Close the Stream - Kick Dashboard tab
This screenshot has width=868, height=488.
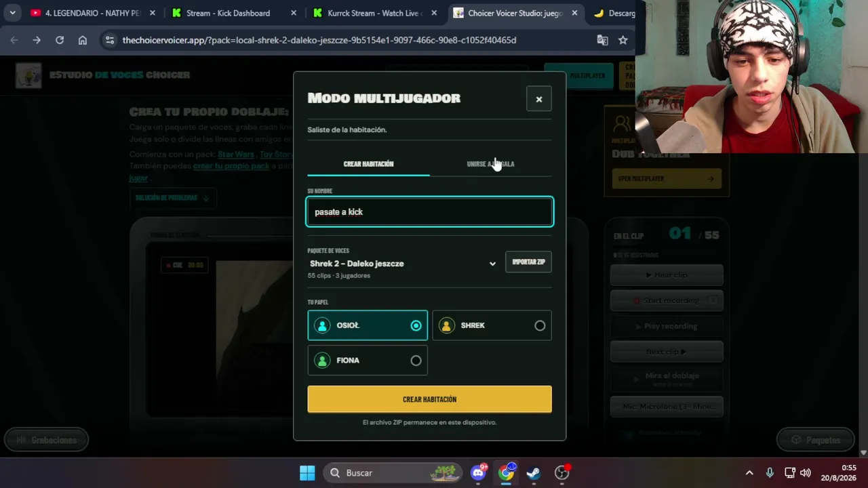[x=294, y=13]
